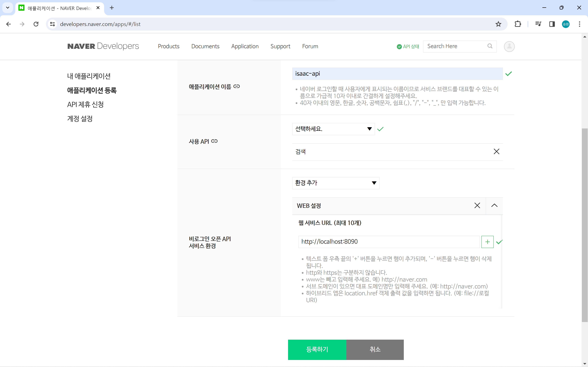Click the link icon beside 사용 API
Viewport: 588px width, 367px height.
pos(214,141)
